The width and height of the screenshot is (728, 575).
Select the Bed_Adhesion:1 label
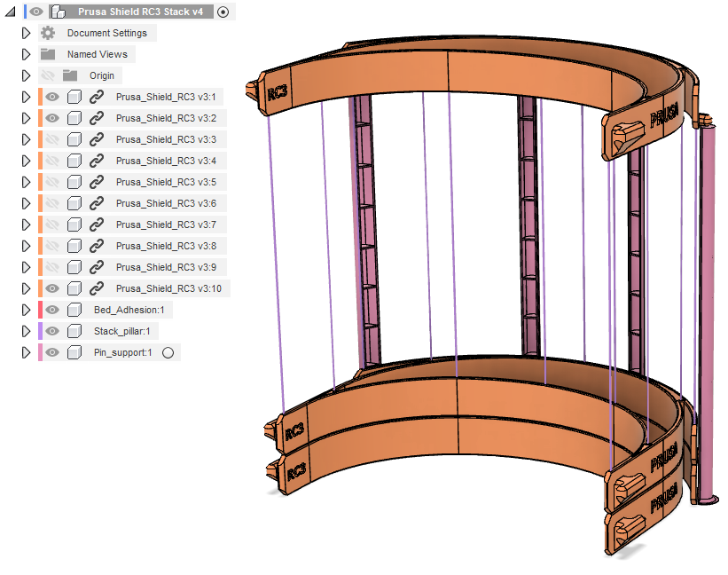tap(129, 310)
